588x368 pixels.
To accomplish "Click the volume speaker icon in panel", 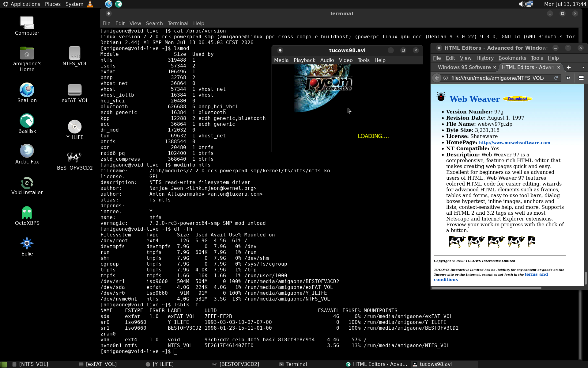I will tap(522, 4).
